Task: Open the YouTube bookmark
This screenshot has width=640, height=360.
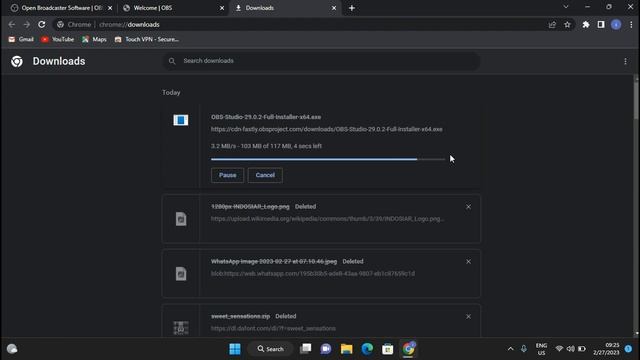Action: coord(57,39)
